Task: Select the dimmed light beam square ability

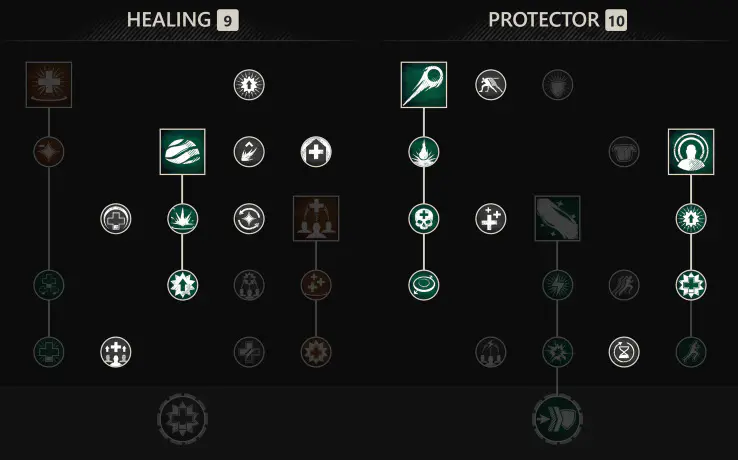Action: (557, 218)
